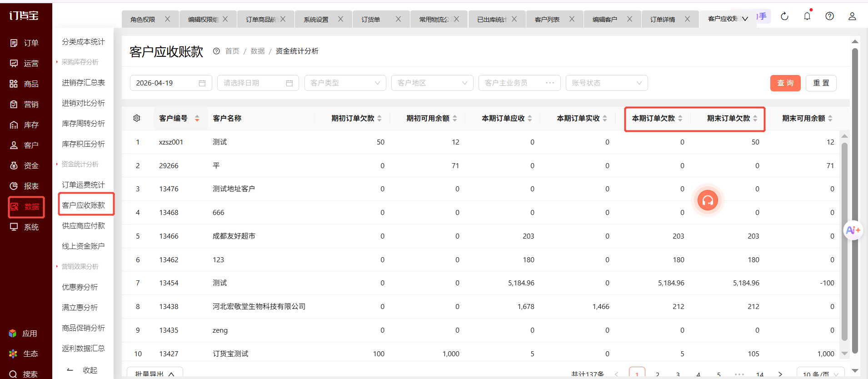
Task: Close the 角色权限 tab
Action: tap(168, 19)
